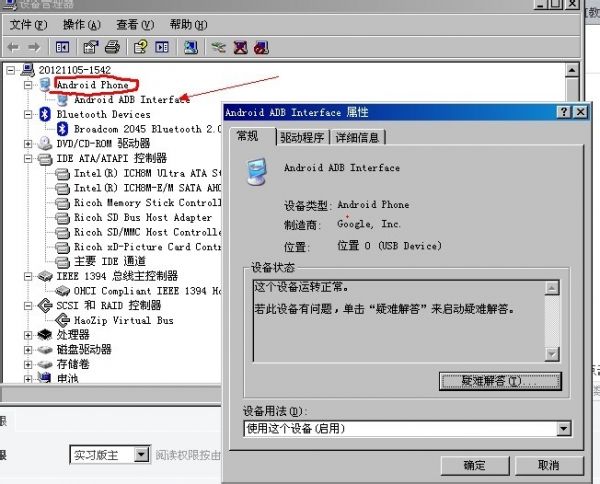Open the 帮助(H) menu

[x=189, y=25]
